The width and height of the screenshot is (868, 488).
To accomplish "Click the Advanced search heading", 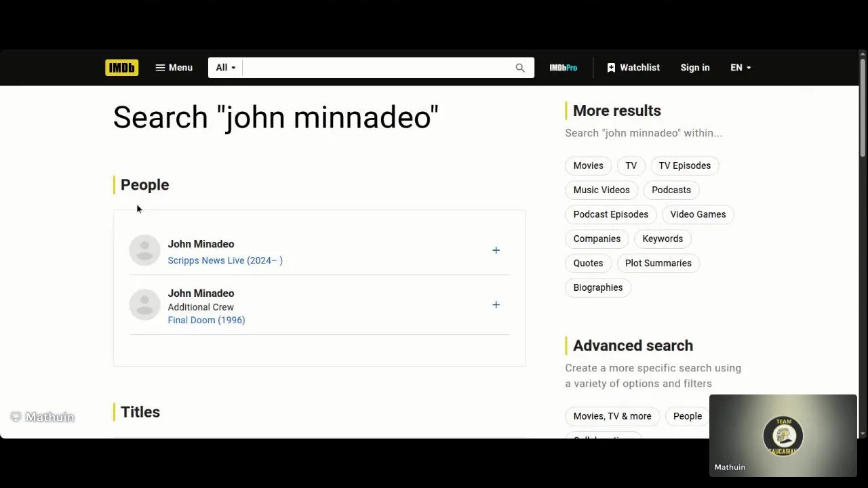I will click(x=633, y=346).
